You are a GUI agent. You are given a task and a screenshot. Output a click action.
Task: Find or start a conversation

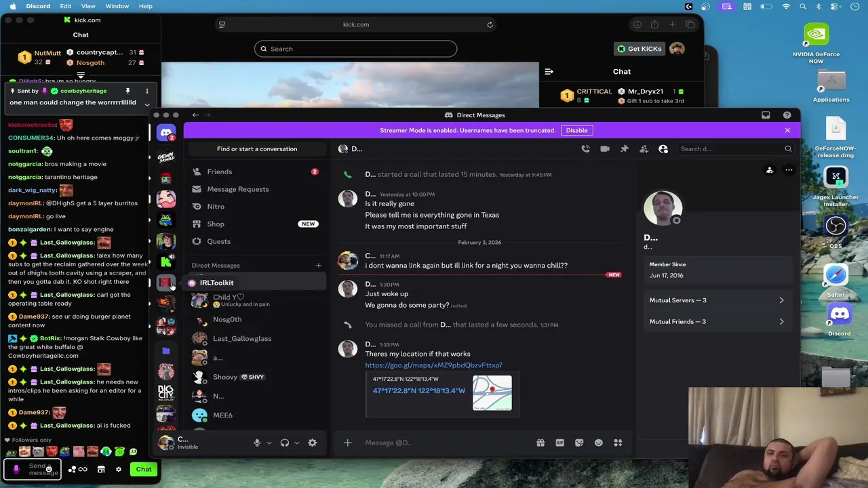257,149
